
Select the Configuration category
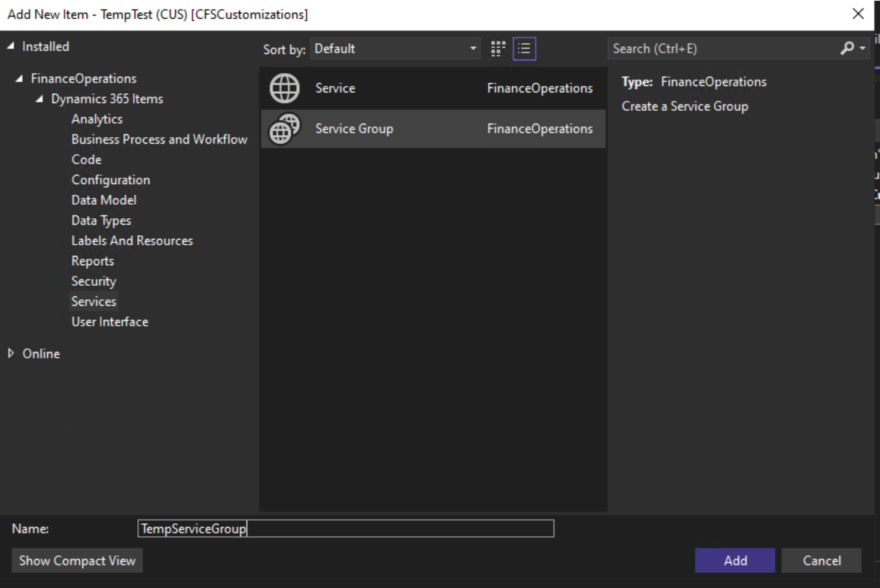(111, 180)
